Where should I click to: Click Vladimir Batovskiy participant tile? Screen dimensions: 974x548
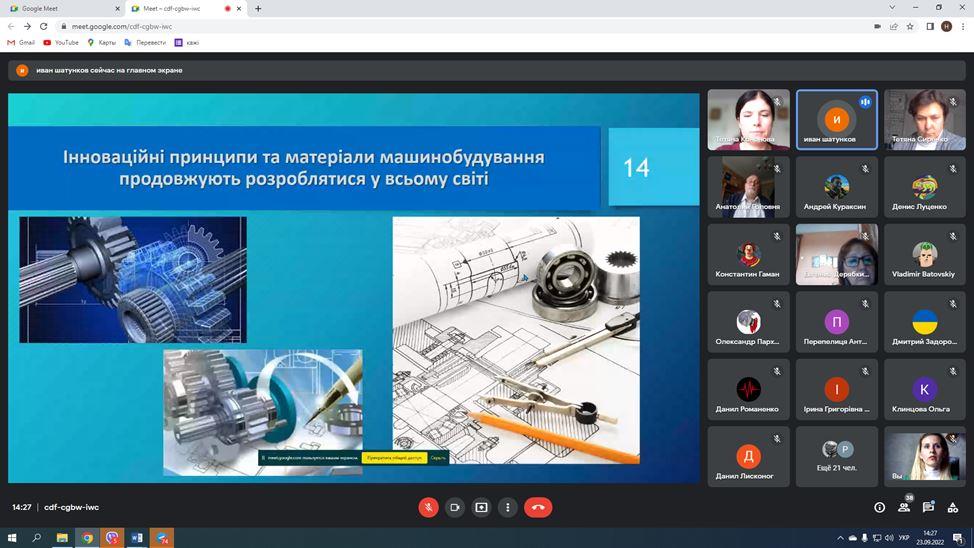point(925,255)
